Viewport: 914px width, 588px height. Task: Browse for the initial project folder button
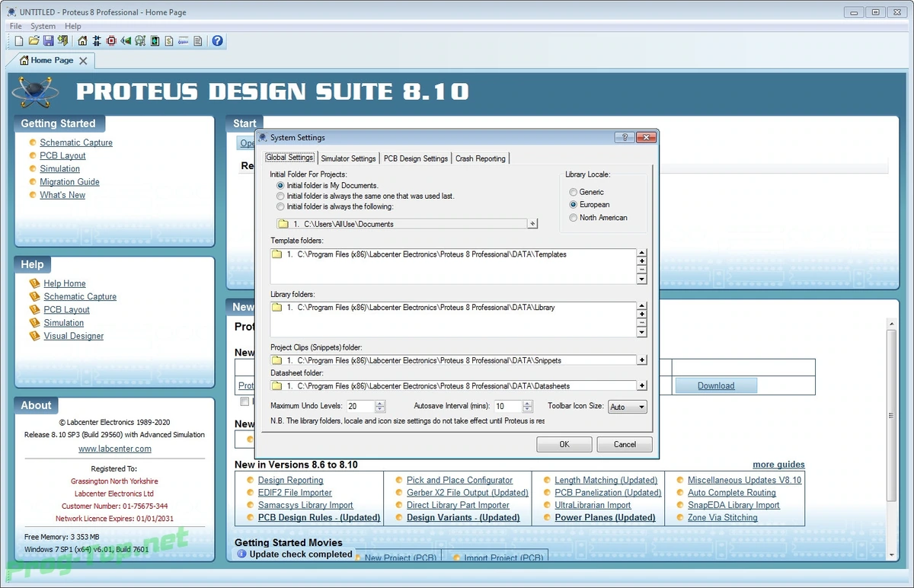click(x=532, y=224)
